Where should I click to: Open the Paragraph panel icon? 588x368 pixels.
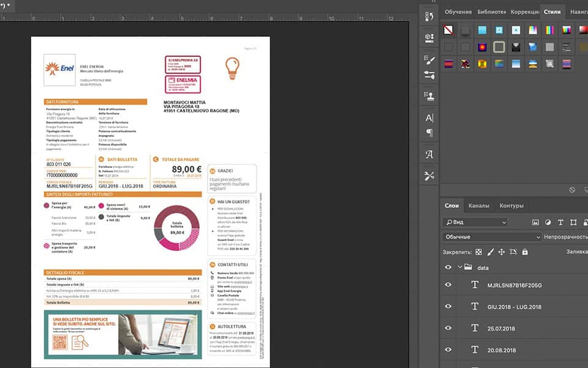tap(429, 133)
